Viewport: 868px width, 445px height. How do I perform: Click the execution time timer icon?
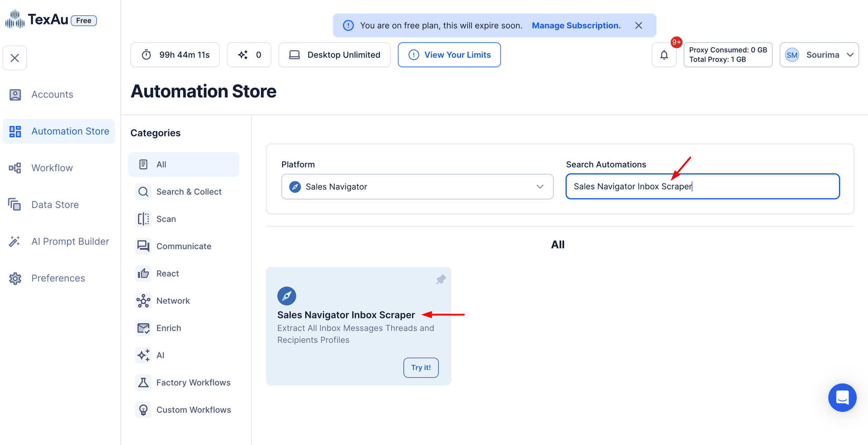click(x=146, y=55)
